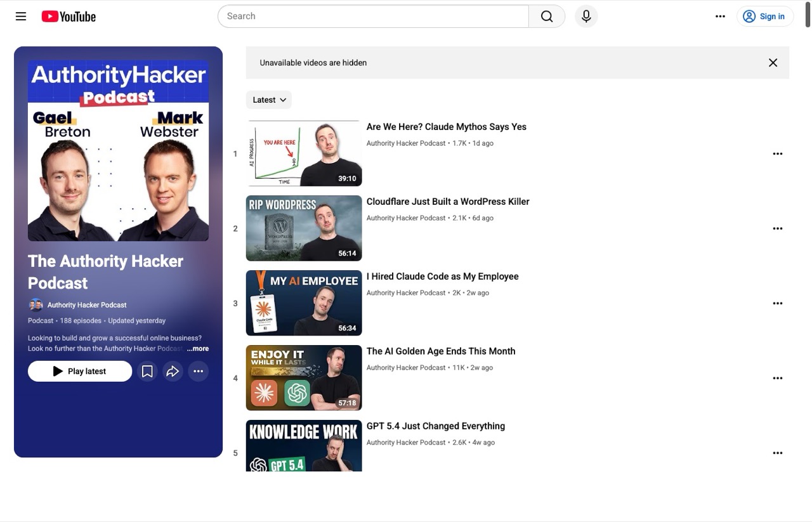Viewport: 812px width, 522px height.
Task: Click the channel avatar under the podcast title
Action: click(x=36, y=305)
